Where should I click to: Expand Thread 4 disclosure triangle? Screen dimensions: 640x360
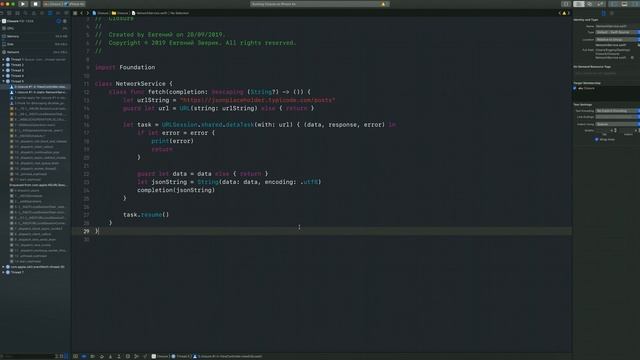coord(3,76)
